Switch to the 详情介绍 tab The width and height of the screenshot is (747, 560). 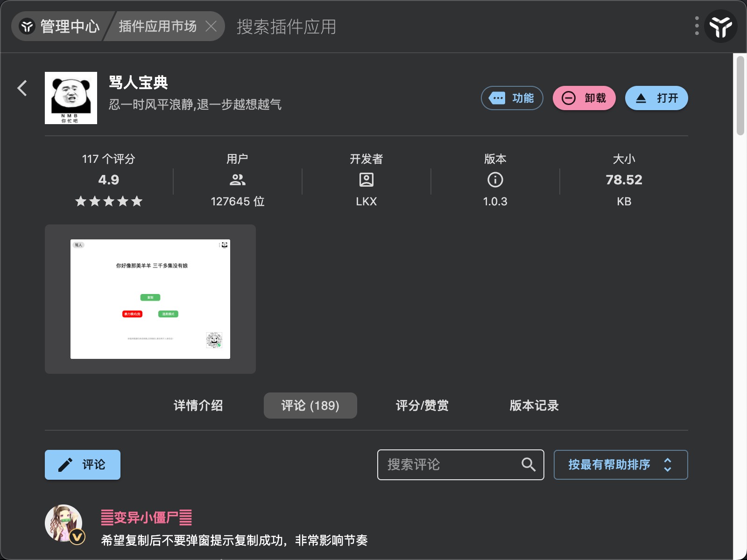tap(198, 406)
